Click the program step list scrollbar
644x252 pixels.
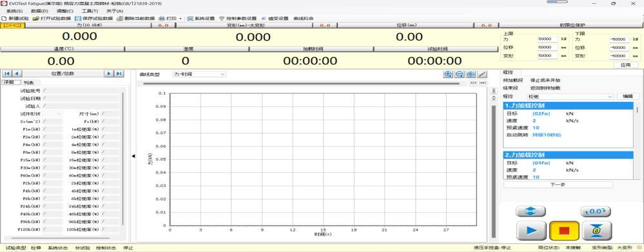point(637,110)
